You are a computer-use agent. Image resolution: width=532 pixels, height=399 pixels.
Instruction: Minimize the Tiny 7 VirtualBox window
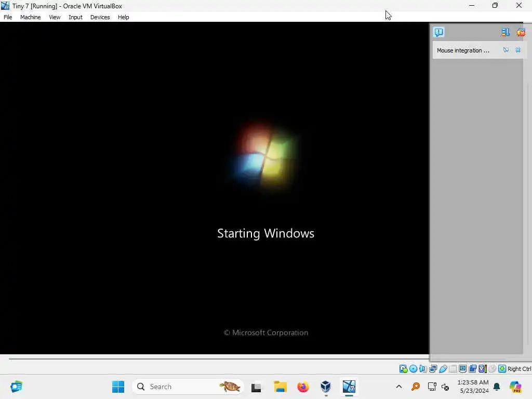pos(472,5)
